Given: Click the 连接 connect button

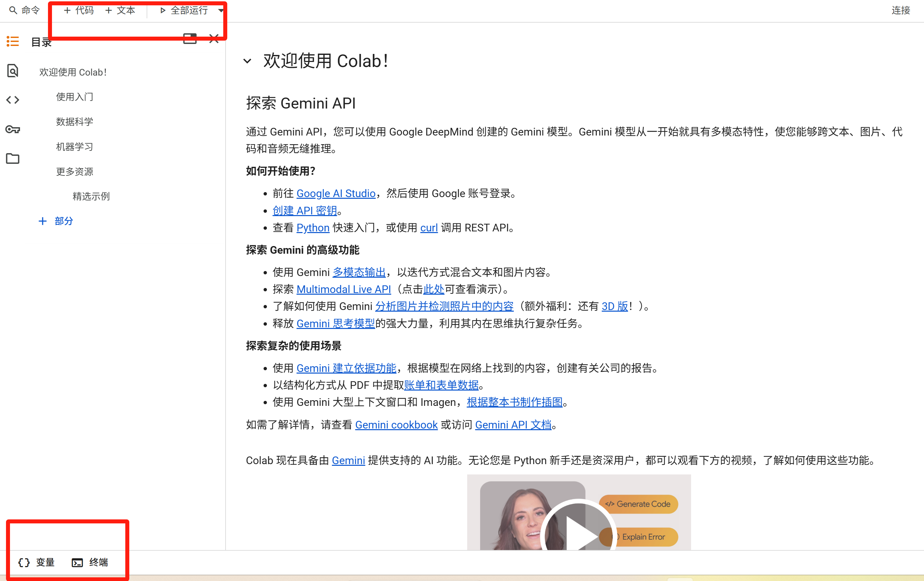Looking at the screenshot, I should (x=900, y=10).
